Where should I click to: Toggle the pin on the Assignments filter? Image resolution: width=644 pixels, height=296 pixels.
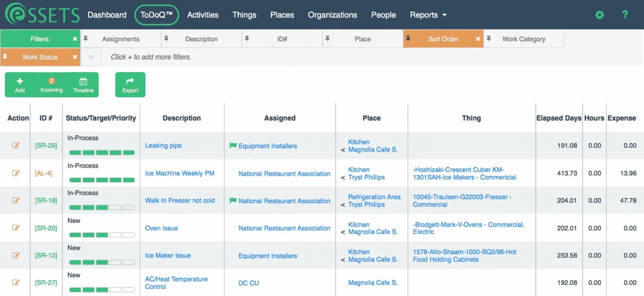click(86, 39)
